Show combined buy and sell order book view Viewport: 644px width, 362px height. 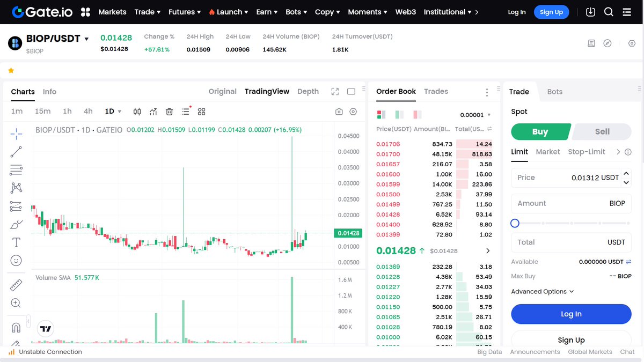[382, 115]
